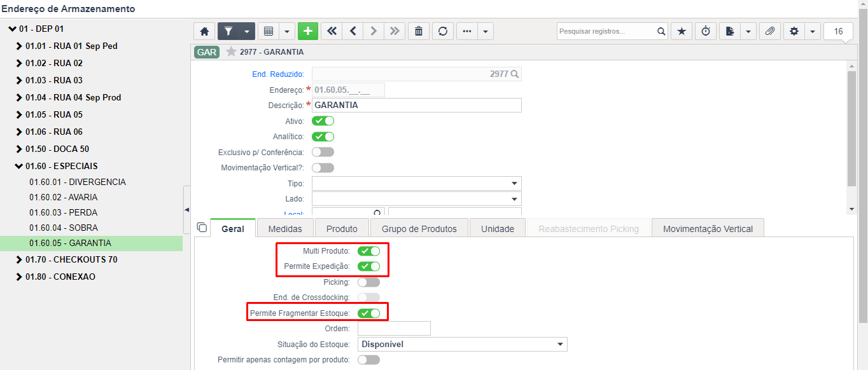The width and height of the screenshot is (868, 370).
Task: Select 01.60.01 - DIVERGENCIA tree item
Action: point(78,182)
